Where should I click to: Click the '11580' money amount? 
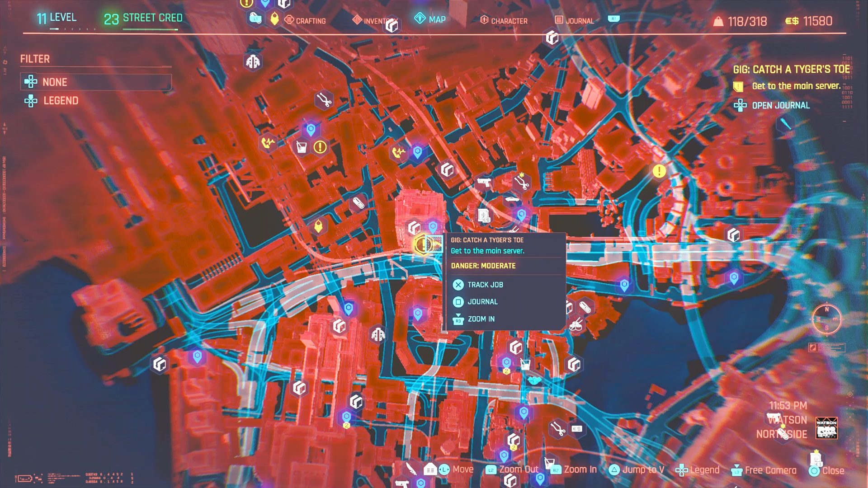click(817, 21)
